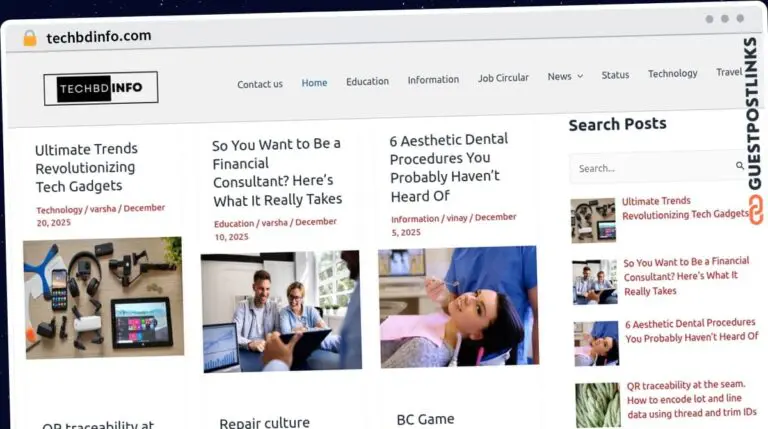Click the padlock icon in address bar

pos(29,38)
